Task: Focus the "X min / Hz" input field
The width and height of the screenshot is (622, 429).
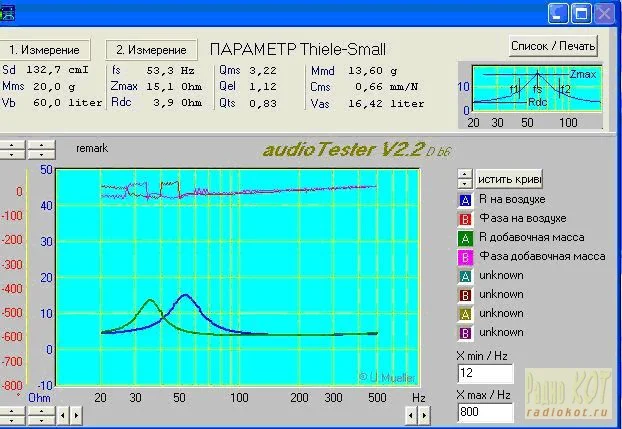Action: click(485, 374)
